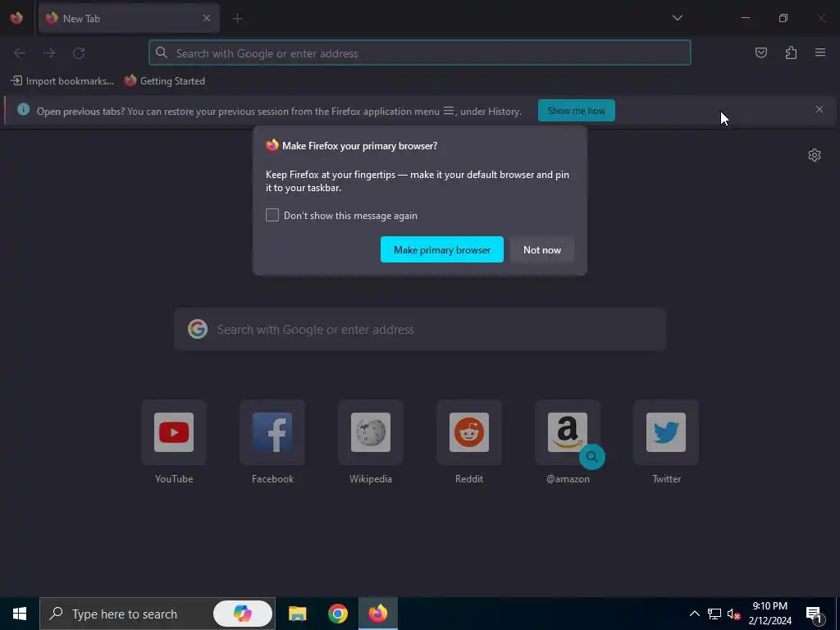Screen dimensions: 840x630
Task: Open the Windows Start menu
Action: (x=20, y=614)
